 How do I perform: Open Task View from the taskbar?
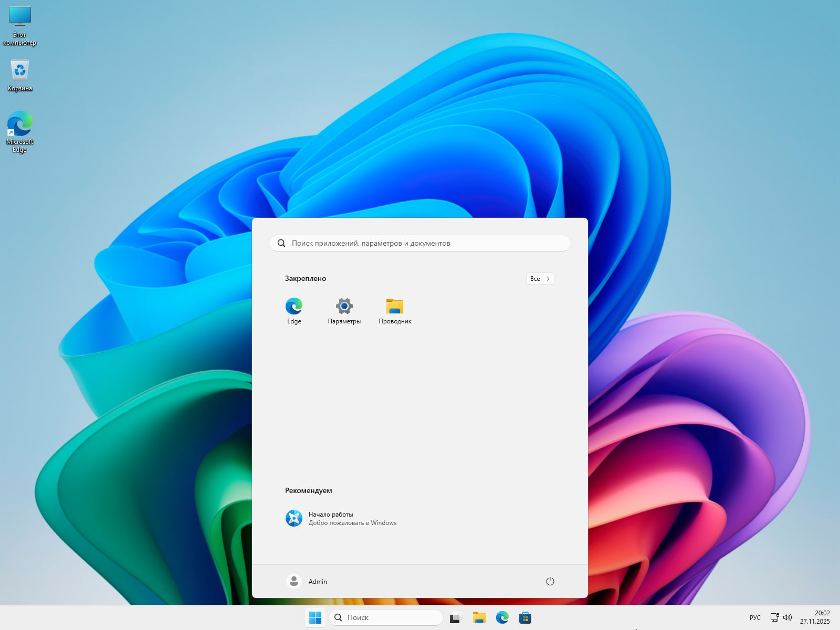point(455,618)
